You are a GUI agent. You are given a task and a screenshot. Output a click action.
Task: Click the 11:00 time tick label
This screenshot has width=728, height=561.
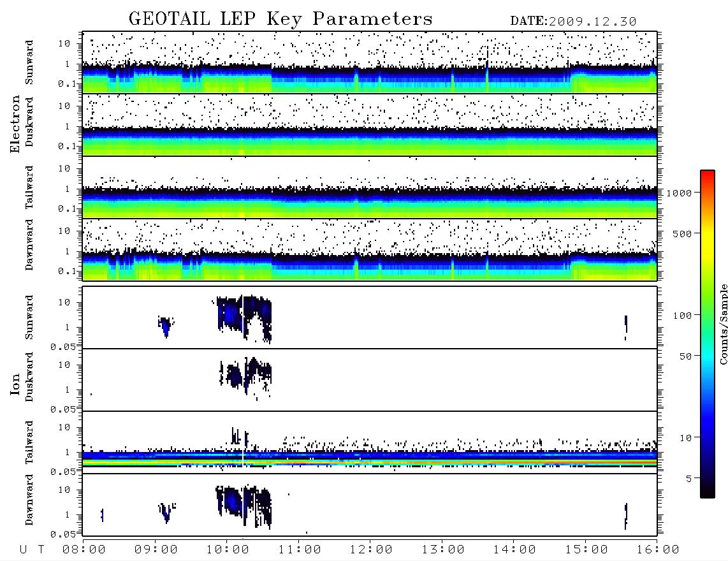pyautogui.click(x=300, y=550)
